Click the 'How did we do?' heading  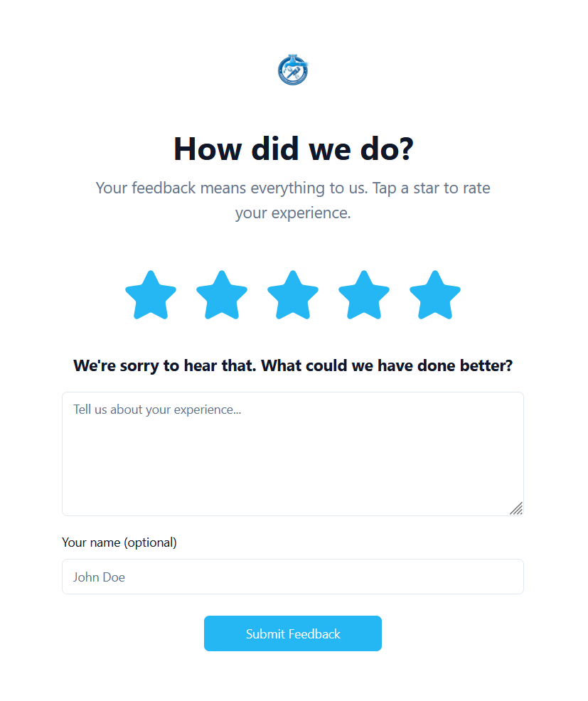pos(293,149)
